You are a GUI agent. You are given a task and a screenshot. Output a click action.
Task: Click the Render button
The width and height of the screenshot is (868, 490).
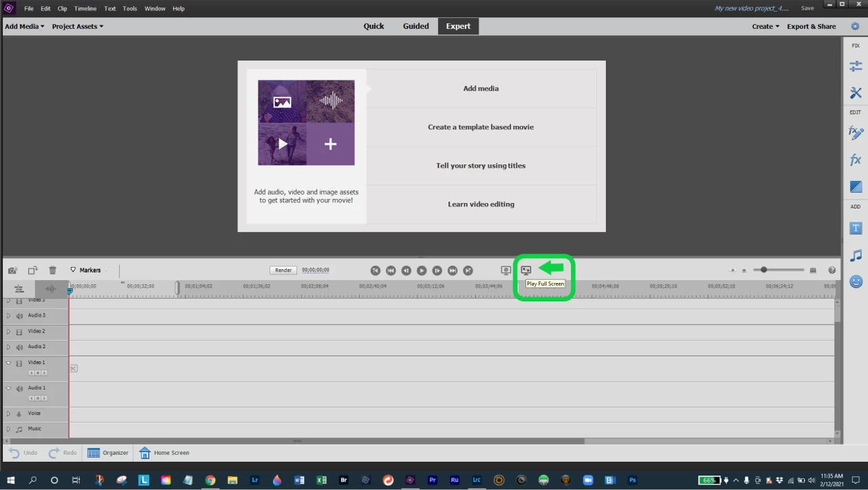[283, 270]
